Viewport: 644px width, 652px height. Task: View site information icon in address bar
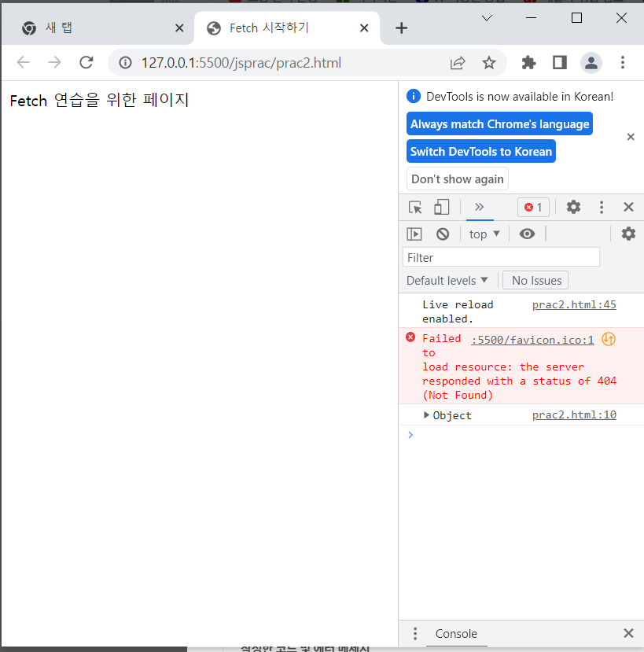click(x=125, y=63)
